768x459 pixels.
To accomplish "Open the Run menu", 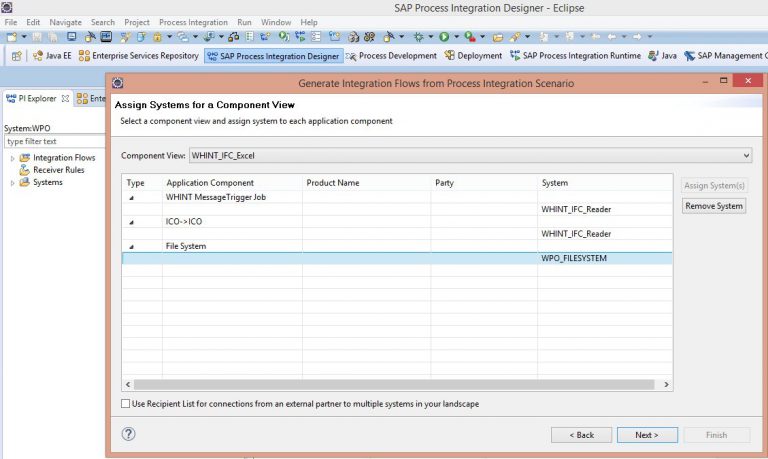I will [244, 23].
